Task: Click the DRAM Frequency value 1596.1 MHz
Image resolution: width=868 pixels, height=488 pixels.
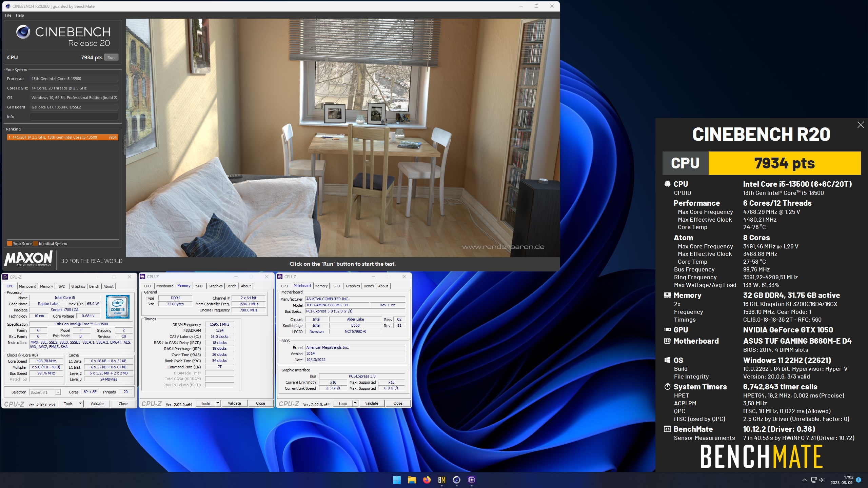Action: 219,324
